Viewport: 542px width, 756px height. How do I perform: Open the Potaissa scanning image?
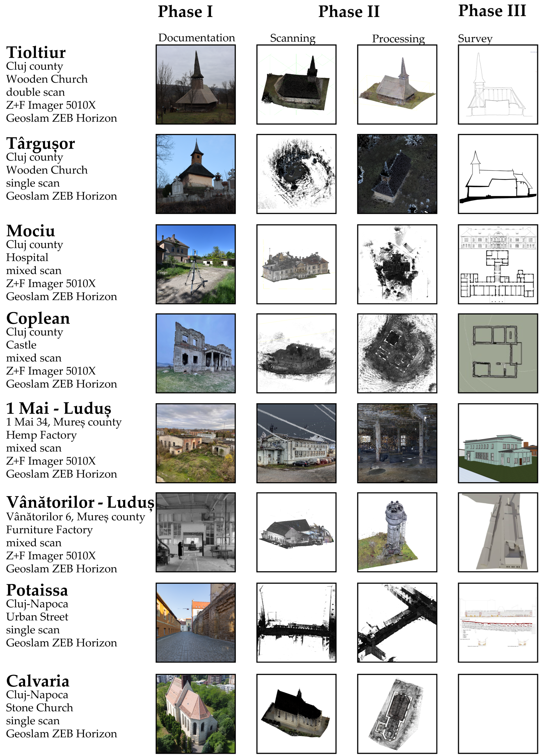[x=296, y=622]
